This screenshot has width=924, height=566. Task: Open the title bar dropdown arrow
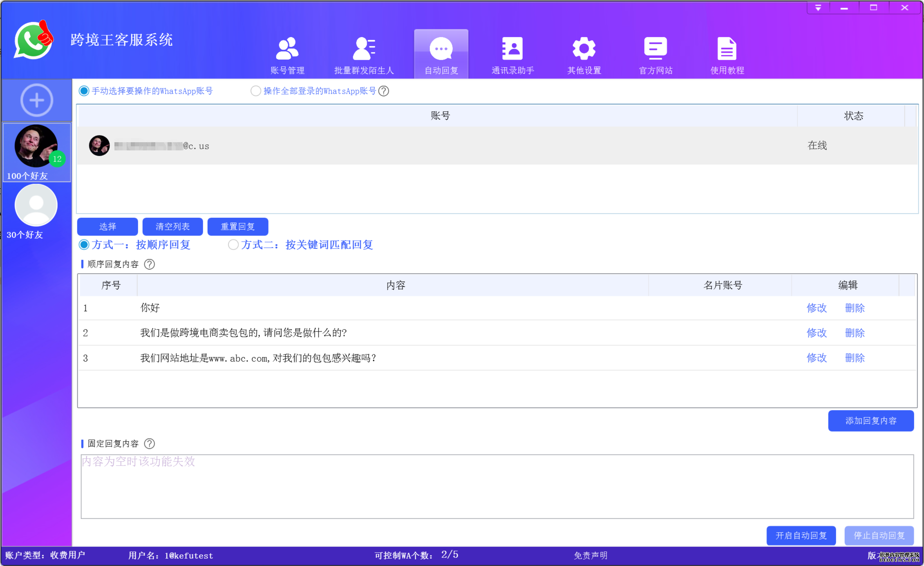coord(818,7)
